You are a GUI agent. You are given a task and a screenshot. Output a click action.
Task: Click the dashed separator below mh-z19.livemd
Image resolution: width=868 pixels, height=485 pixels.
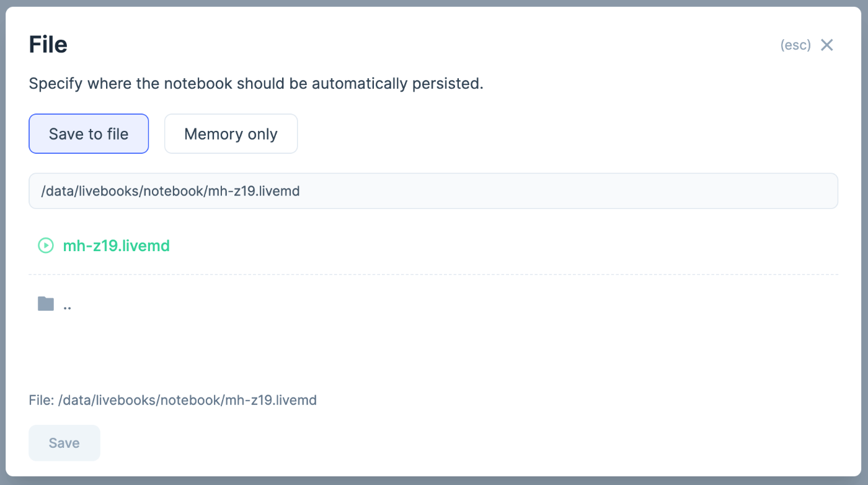pos(433,274)
